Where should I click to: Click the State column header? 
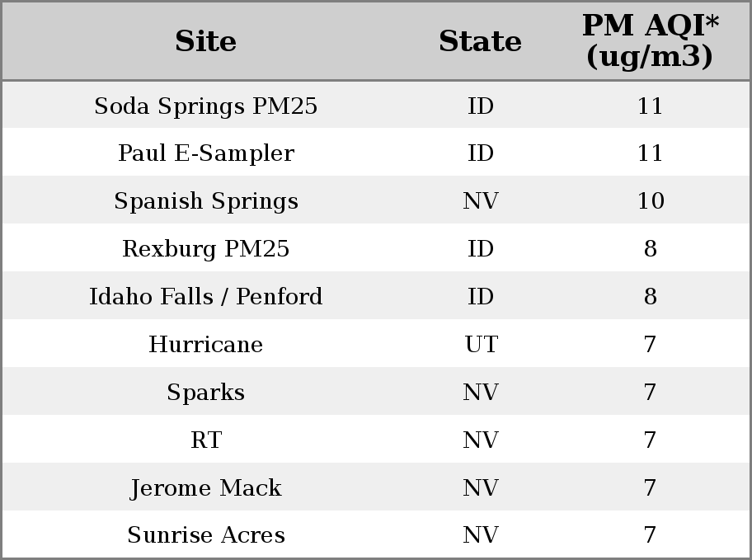point(480,41)
